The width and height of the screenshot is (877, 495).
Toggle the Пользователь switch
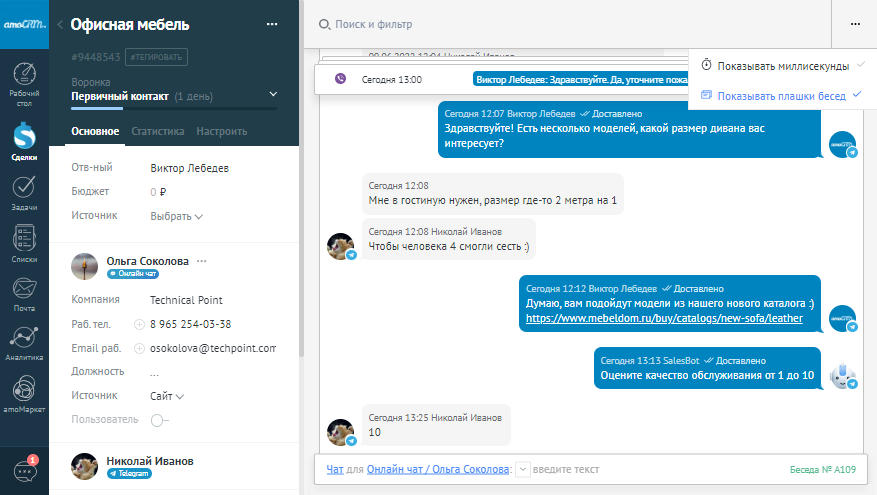160,420
